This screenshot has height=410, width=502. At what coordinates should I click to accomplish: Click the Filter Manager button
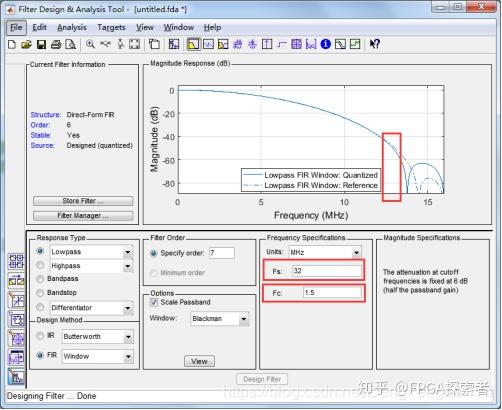[83, 216]
